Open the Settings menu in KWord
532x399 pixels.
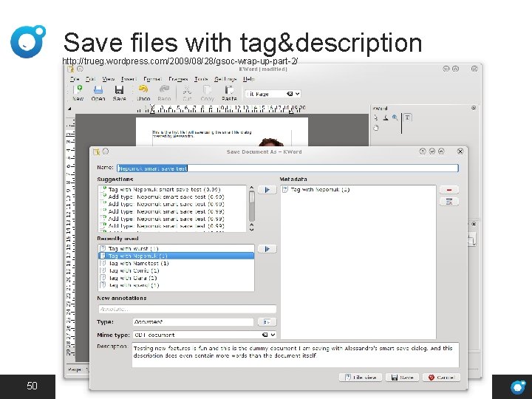point(225,79)
